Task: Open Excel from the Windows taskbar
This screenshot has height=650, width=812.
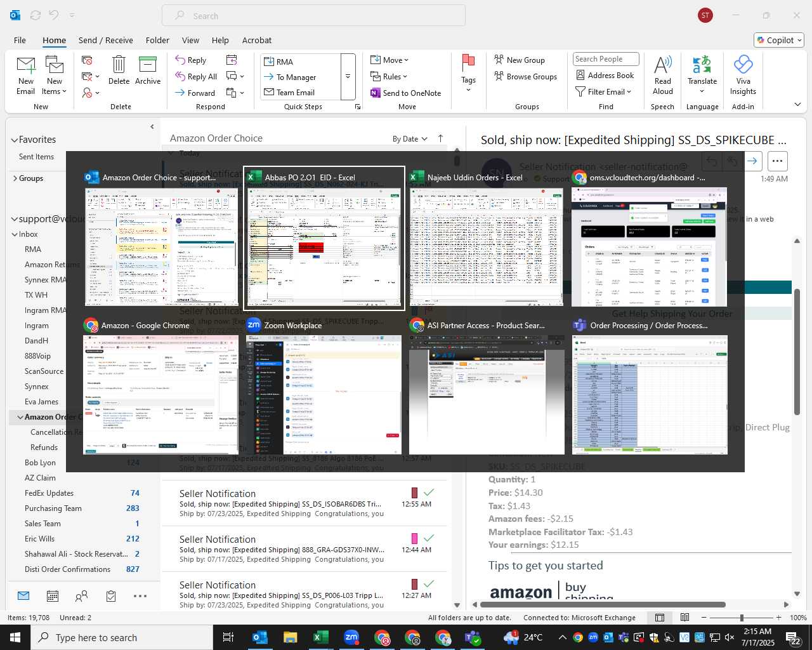Action: coord(321,637)
